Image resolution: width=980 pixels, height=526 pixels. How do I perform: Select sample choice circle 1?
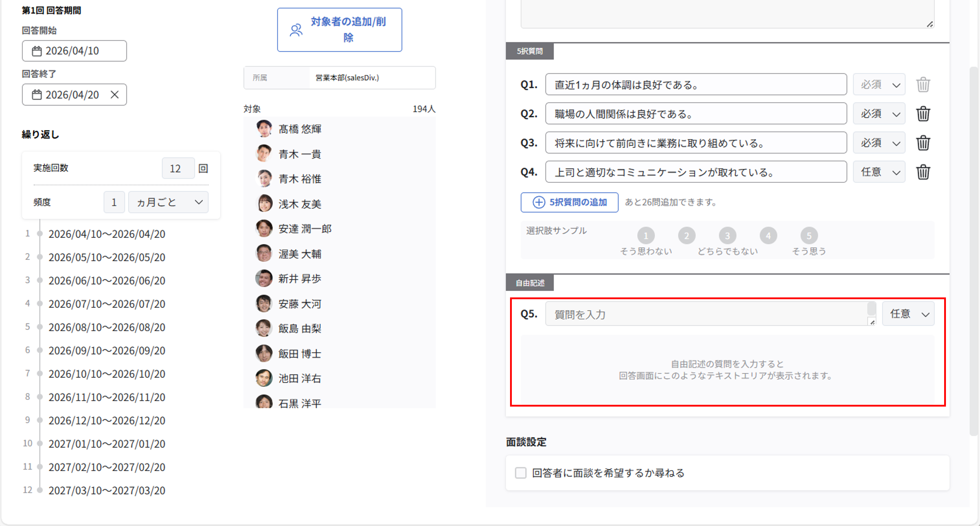point(646,235)
